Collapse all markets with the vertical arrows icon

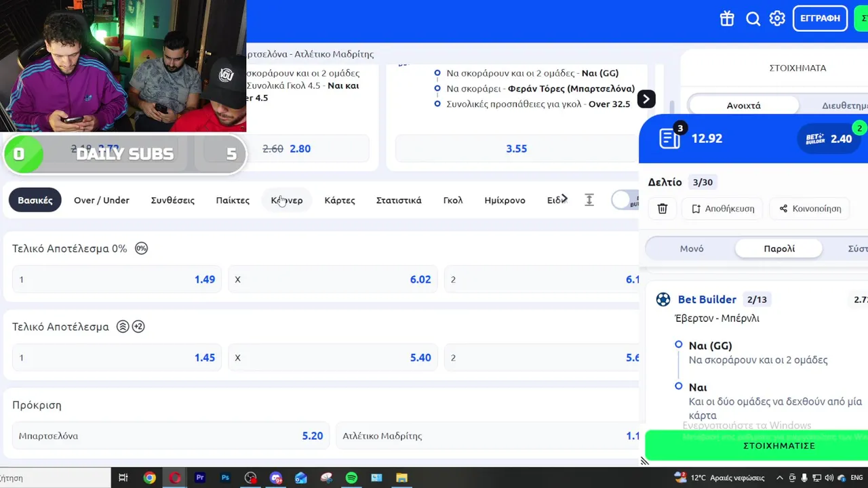[589, 200]
